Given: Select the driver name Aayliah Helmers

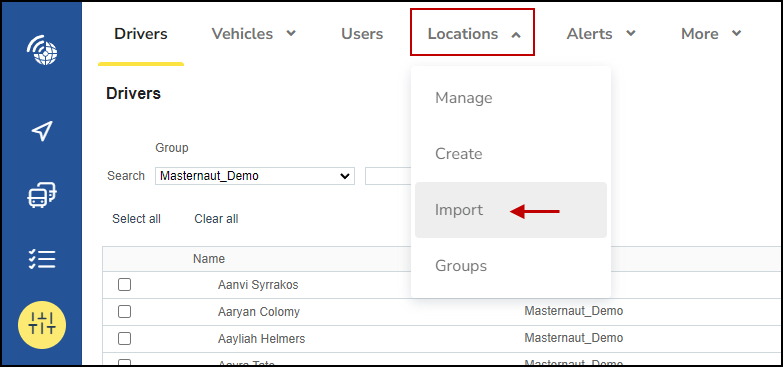Looking at the screenshot, I should [261, 339].
